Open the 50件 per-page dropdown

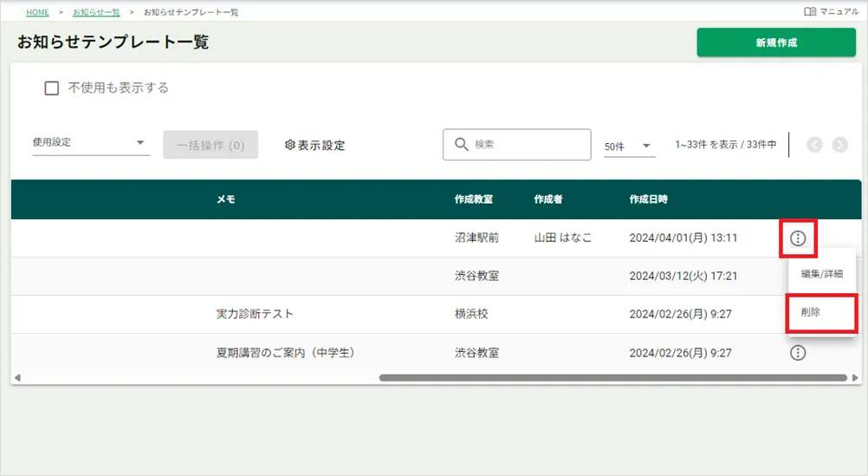630,147
